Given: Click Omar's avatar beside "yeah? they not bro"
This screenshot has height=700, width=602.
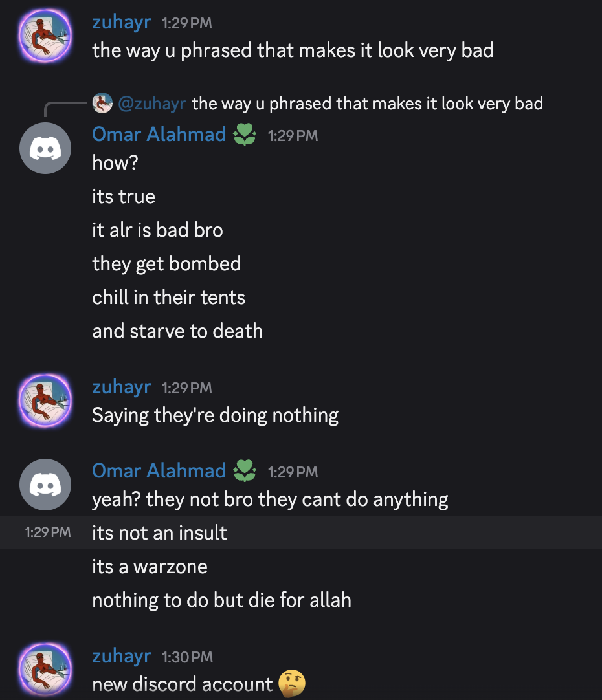Looking at the screenshot, I should [x=45, y=484].
